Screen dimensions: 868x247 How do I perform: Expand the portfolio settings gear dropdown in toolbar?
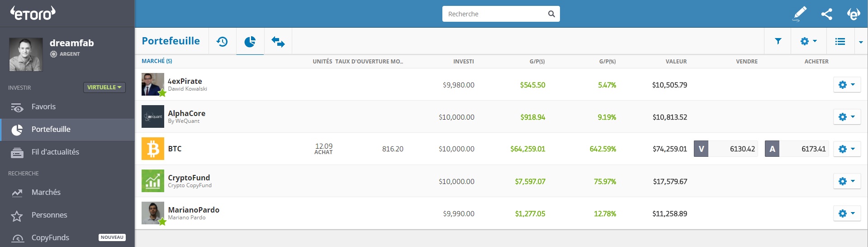click(808, 41)
